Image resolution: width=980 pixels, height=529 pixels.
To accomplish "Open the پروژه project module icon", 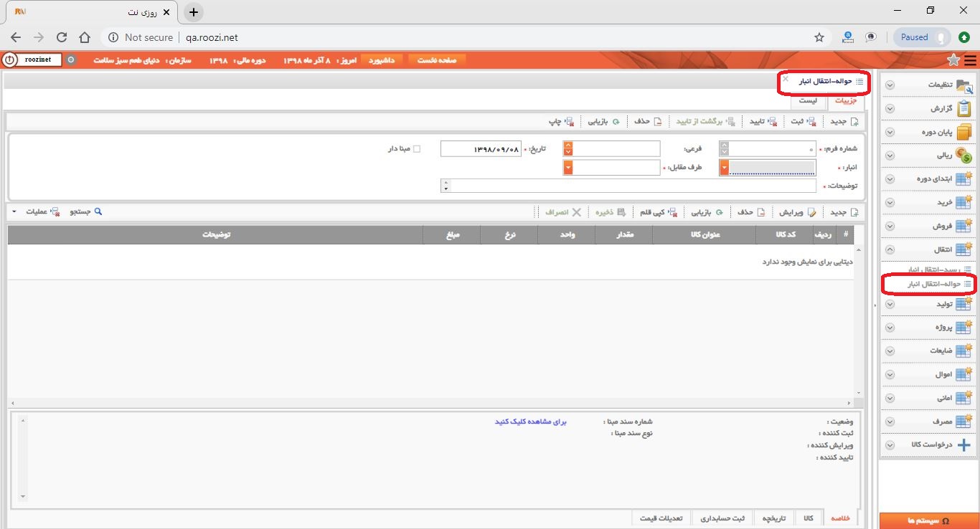I will click(x=963, y=328).
